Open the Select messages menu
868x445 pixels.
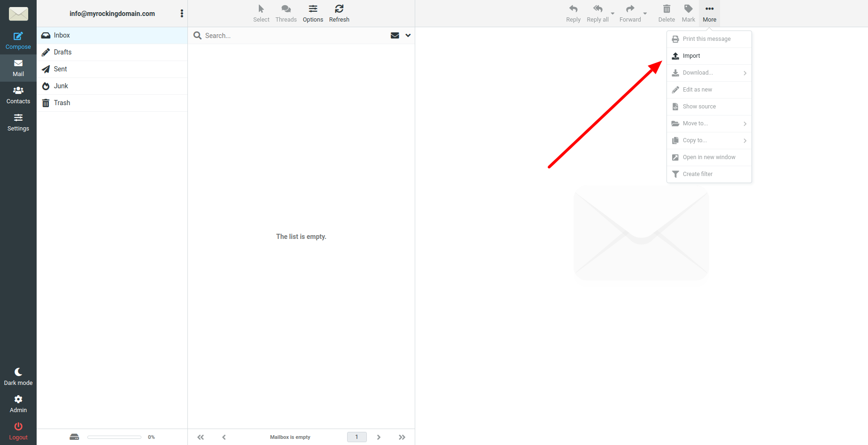point(261,14)
